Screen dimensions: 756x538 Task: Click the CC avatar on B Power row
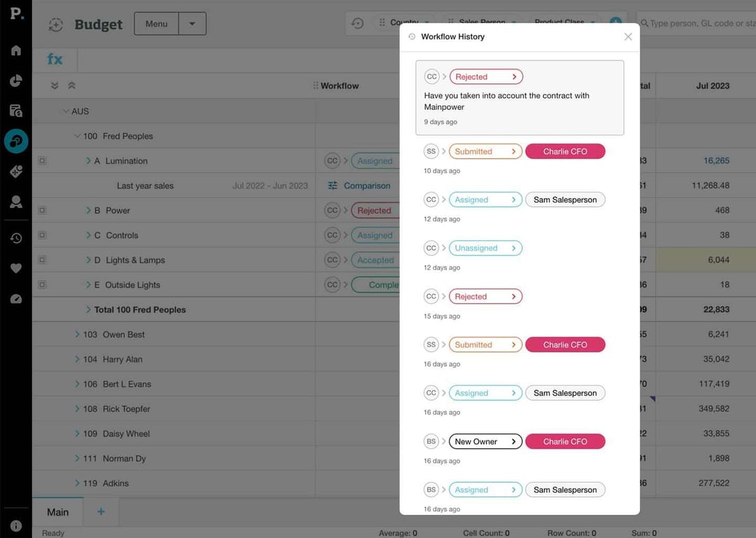pyautogui.click(x=332, y=210)
